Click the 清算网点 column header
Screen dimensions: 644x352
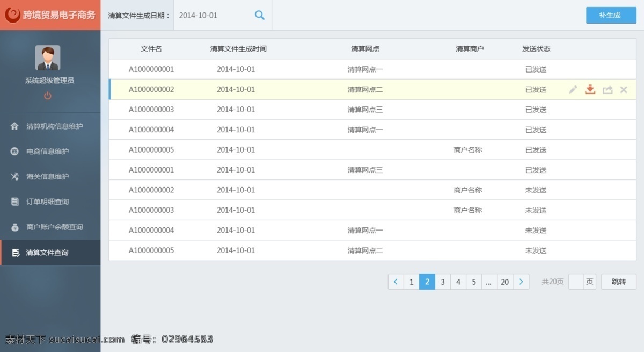pyautogui.click(x=365, y=49)
